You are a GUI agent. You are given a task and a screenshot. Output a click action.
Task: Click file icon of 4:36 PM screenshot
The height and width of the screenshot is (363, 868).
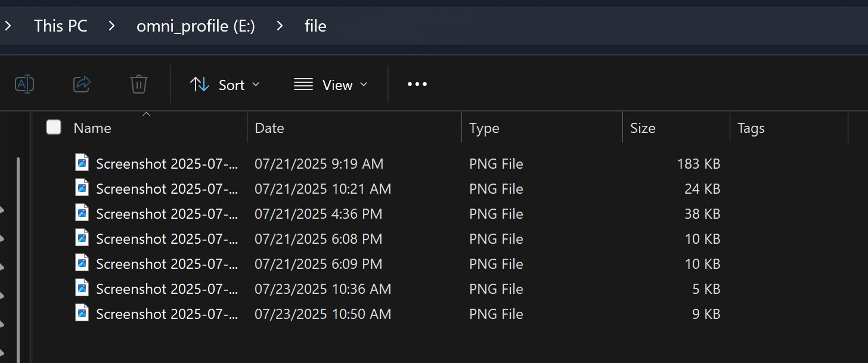(82, 213)
